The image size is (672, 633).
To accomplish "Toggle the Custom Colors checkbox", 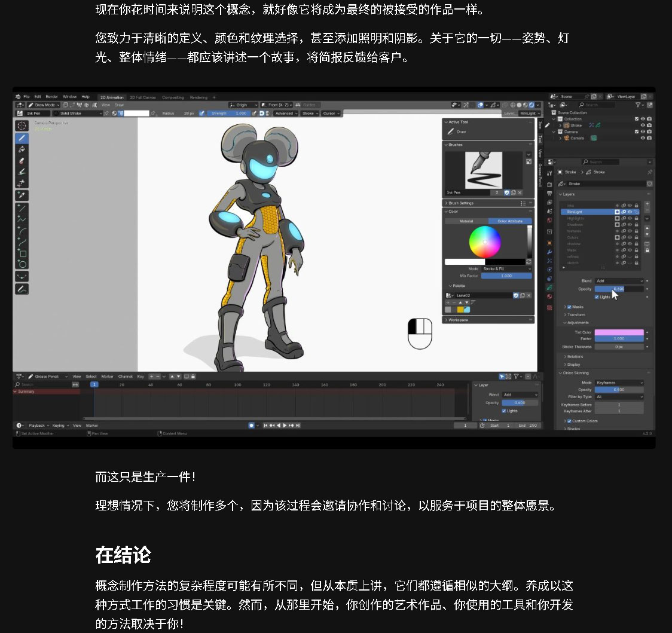I will (x=569, y=421).
